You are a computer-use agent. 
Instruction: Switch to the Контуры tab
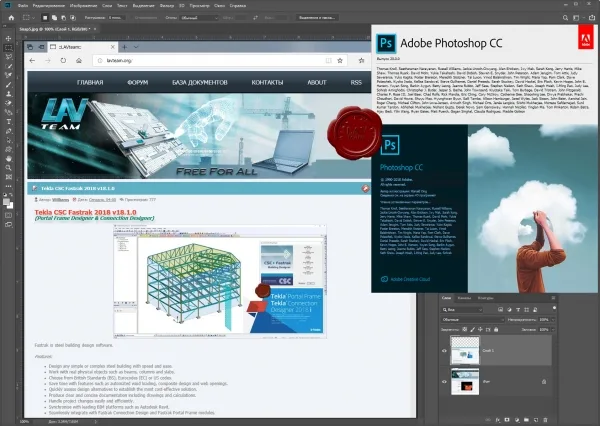tap(486, 298)
